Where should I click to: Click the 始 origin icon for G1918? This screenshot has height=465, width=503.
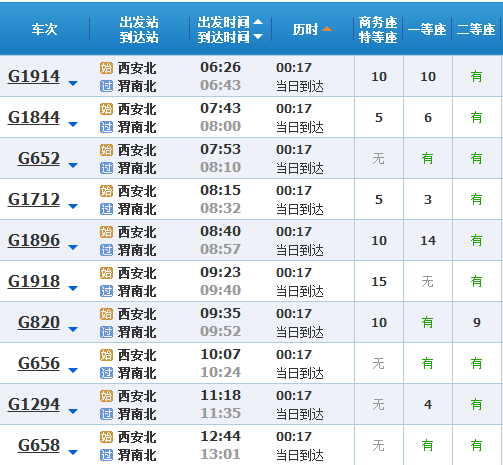pos(106,273)
